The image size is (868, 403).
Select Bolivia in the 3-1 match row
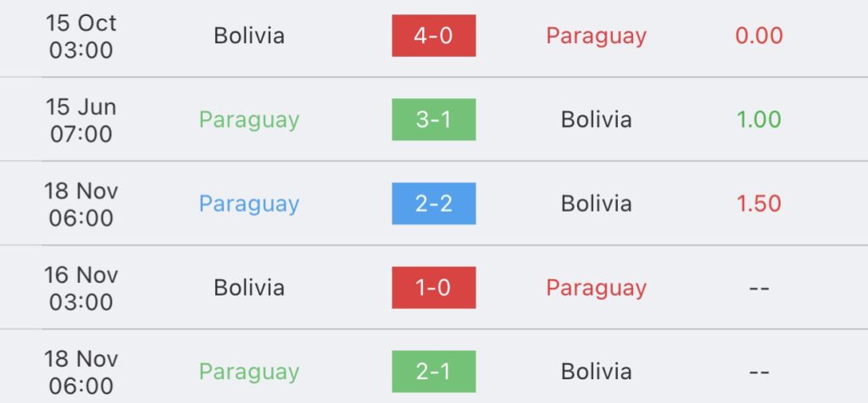click(596, 120)
